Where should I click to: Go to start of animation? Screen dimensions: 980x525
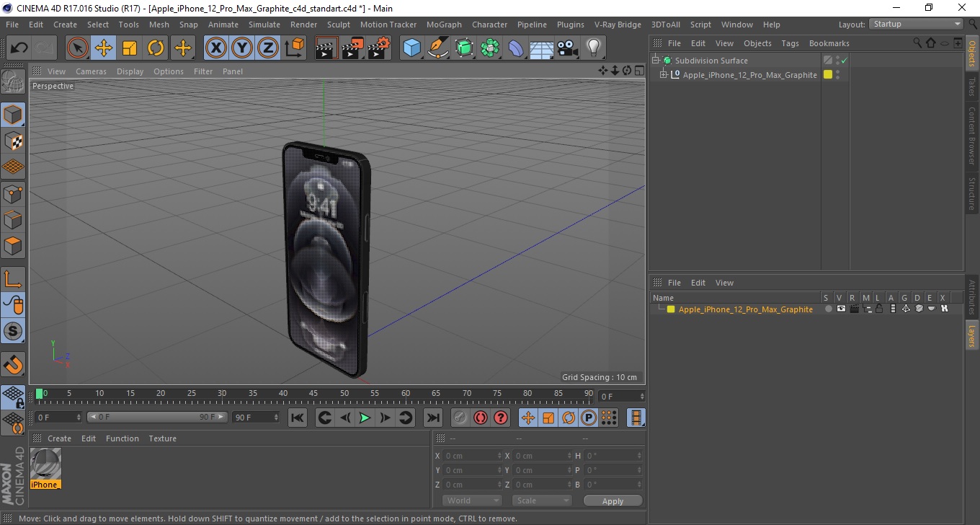coord(298,418)
